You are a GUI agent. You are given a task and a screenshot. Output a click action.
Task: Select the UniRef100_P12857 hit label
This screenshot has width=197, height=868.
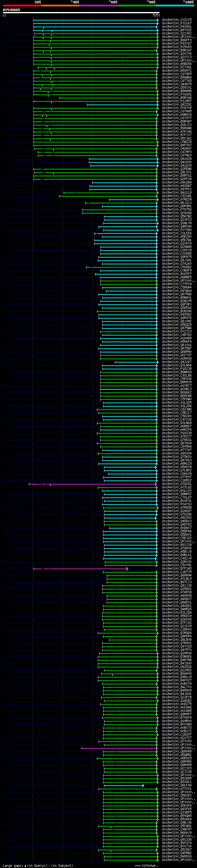(x=177, y=101)
